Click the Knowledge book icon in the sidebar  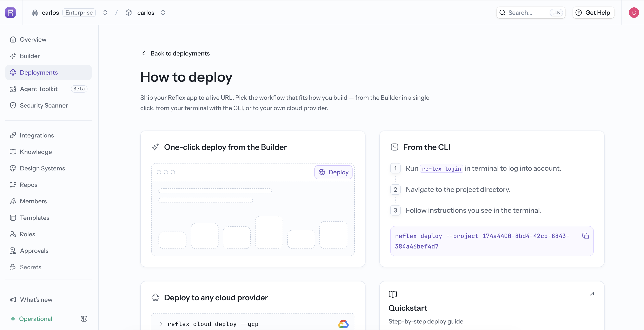13,152
